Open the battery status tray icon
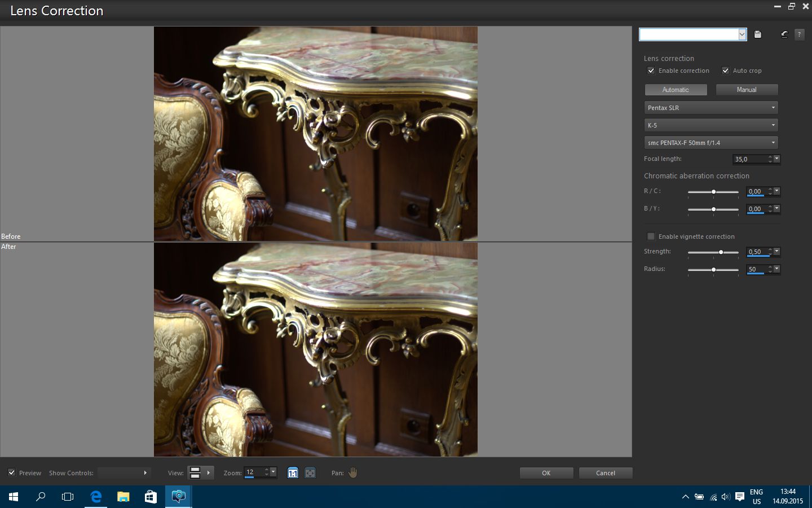Image resolution: width=812 pixels, height=508 pixels. pos(699,497)
